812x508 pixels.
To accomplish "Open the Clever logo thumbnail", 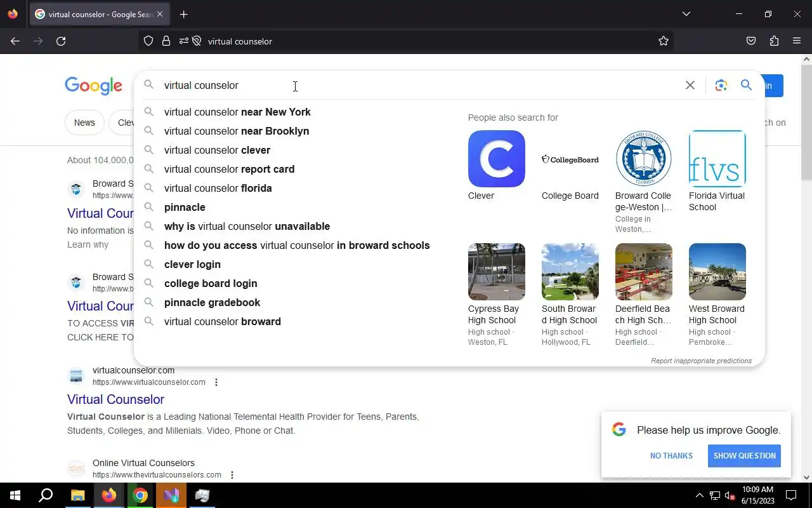I will click(x=497, y=159).
